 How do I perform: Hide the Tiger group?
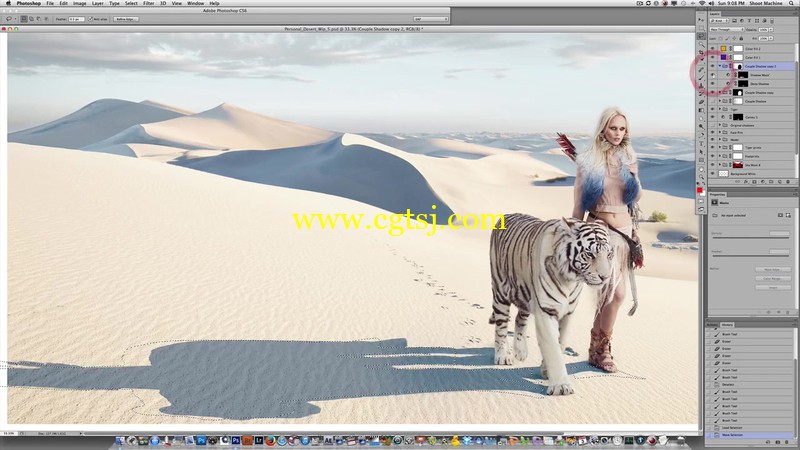(x=713, y=109)
